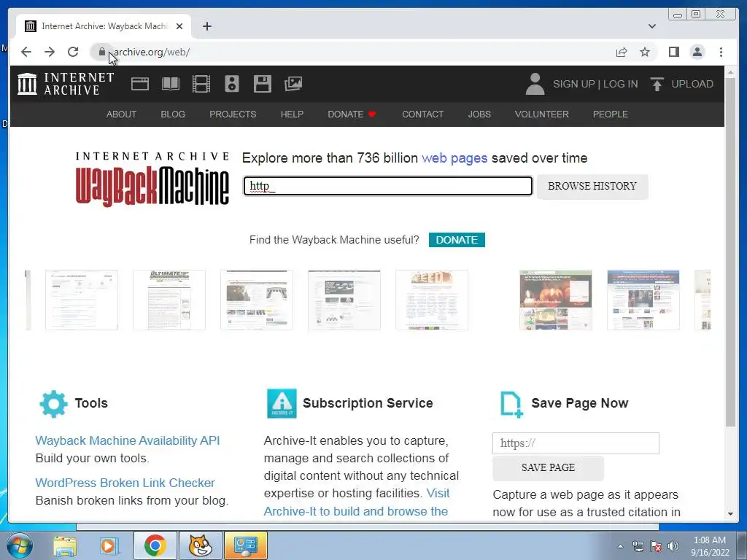Open the BLOG menu item
This screenshot has height=560, width=747.
tap(173, 114)
